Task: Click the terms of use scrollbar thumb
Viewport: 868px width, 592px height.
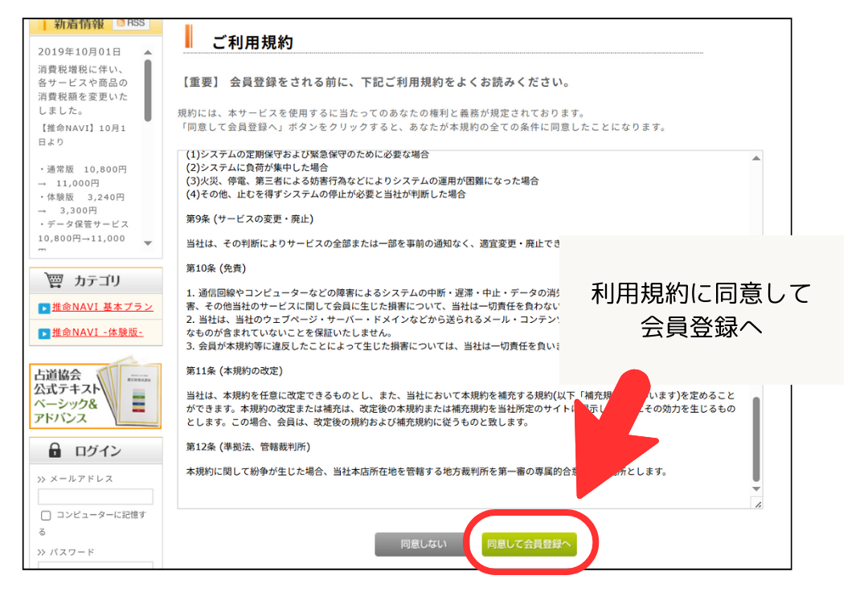Action: click(x=755, y=438)
